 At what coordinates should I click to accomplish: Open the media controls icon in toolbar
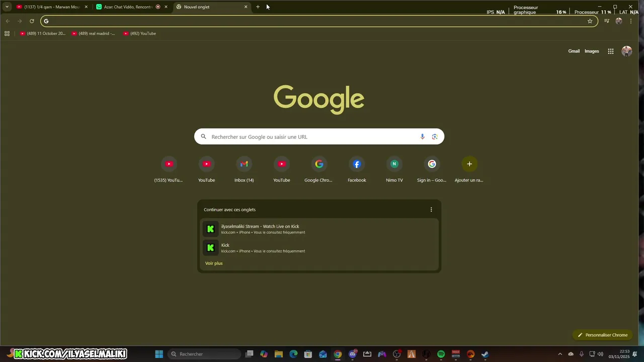(607, 21)
